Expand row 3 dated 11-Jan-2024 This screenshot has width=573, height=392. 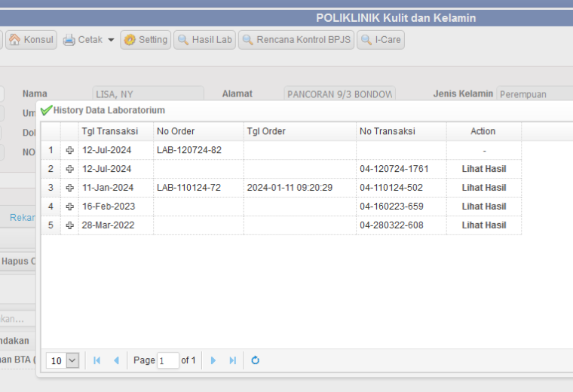tap(70, 188)
